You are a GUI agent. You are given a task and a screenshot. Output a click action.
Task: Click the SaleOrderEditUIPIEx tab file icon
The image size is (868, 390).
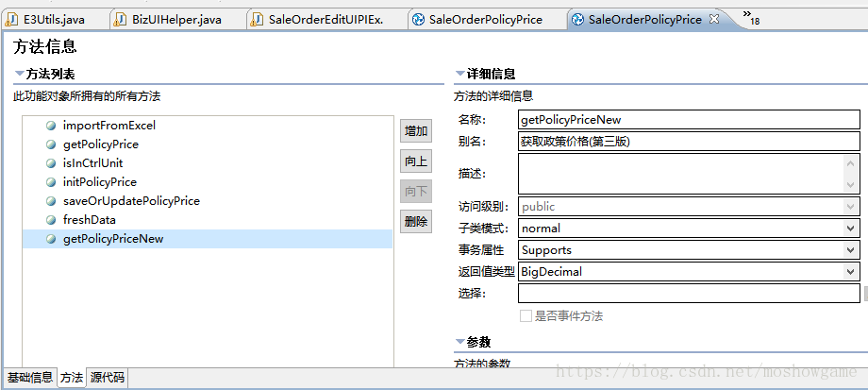coord(257,20)
